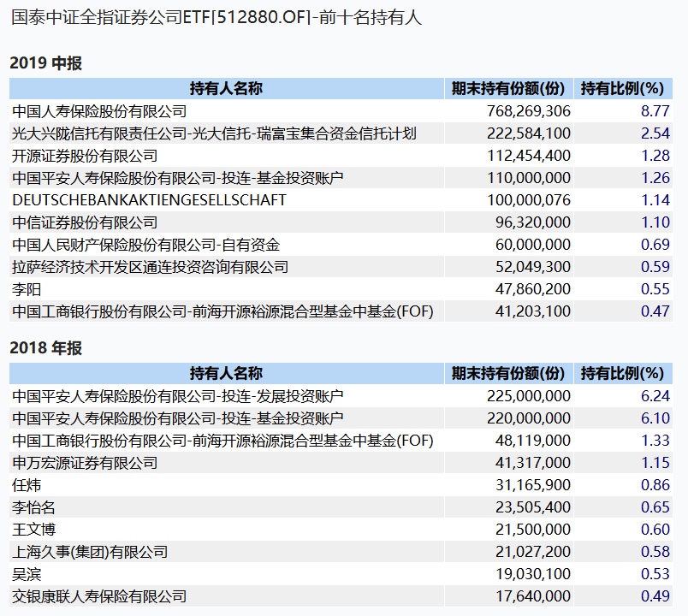Click 持有人名称 header in 2018 table
This screenshot has height=616, width=688.
click(227, 373)
